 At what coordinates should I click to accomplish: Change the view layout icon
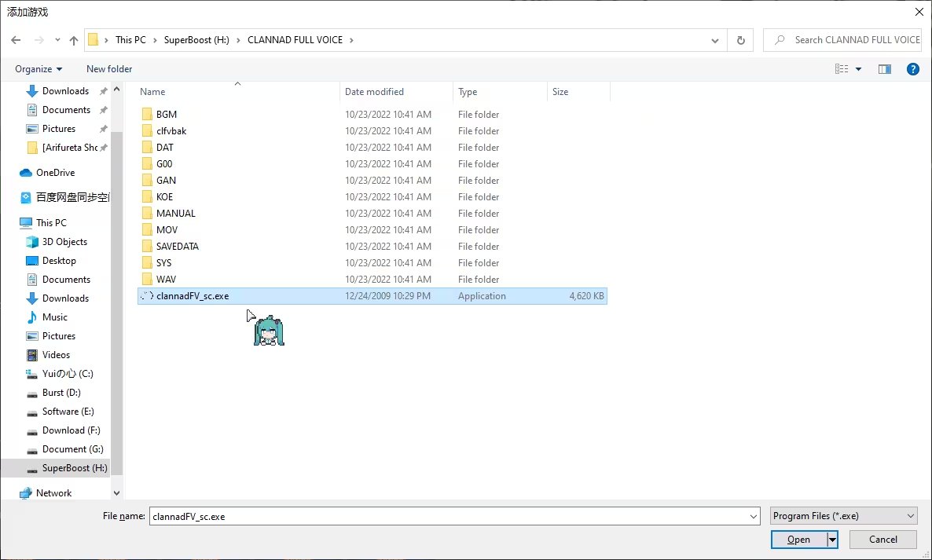842,69
